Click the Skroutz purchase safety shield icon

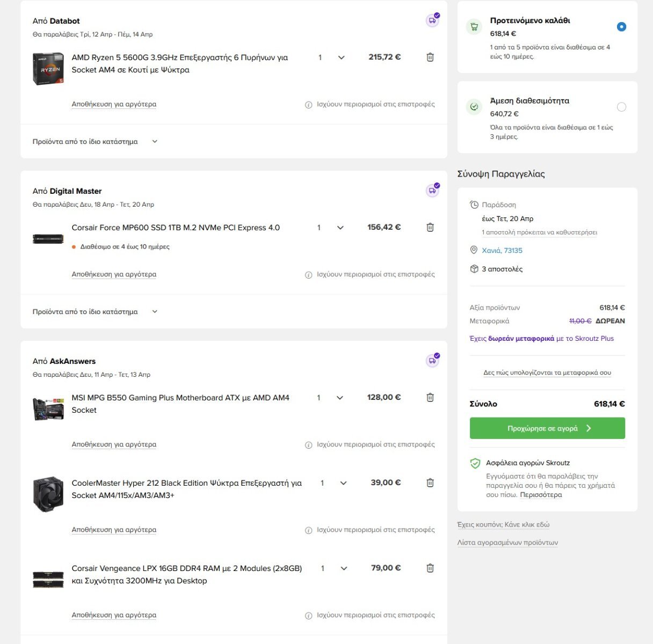(475, 463)
